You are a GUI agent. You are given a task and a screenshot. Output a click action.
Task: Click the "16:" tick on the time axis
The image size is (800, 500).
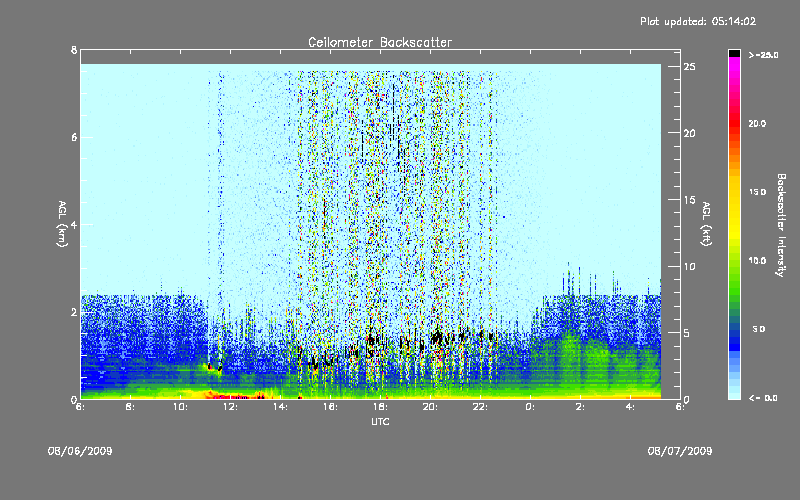(x=330, y=407)
